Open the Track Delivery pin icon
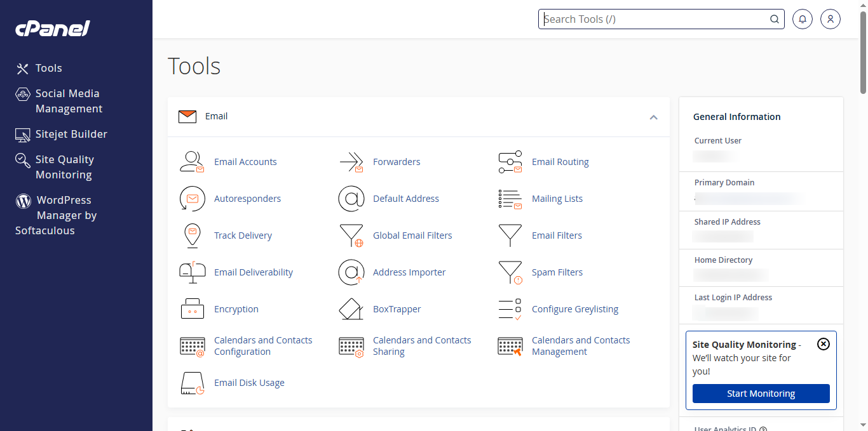The image size is (868, 431). coord(192,235)
